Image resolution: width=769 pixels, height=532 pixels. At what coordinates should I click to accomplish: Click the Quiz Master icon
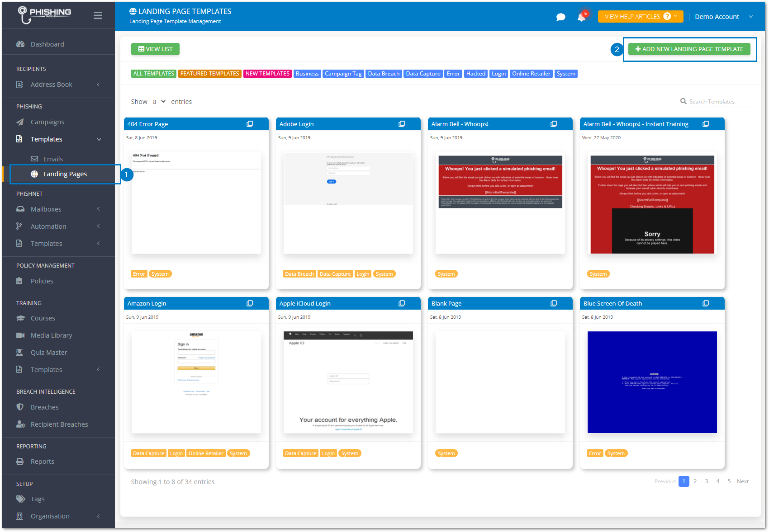click(19, 353)
